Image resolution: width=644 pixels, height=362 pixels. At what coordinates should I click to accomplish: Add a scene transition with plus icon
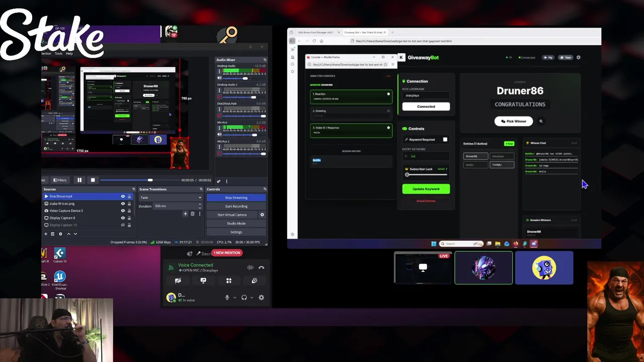click(185, 214)
